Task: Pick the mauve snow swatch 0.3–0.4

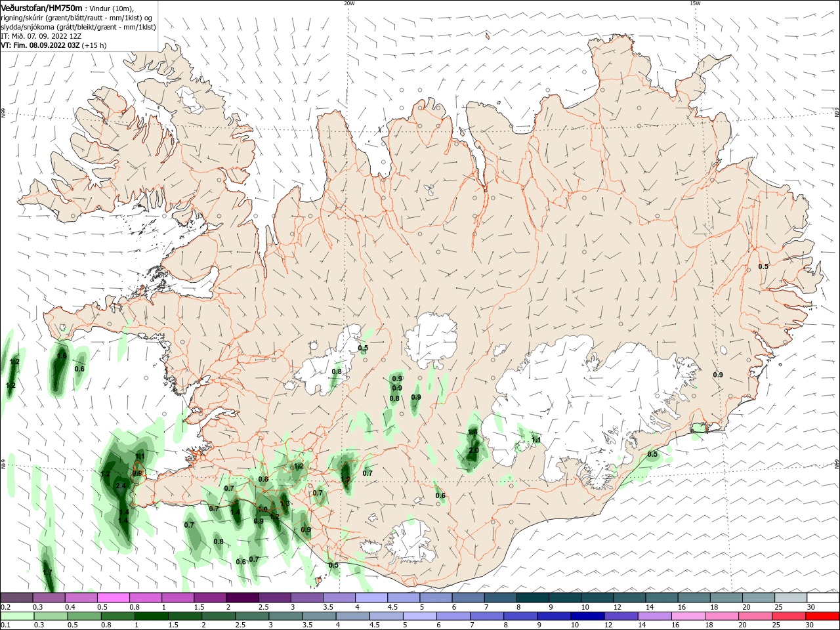Action: coord(50,598)
